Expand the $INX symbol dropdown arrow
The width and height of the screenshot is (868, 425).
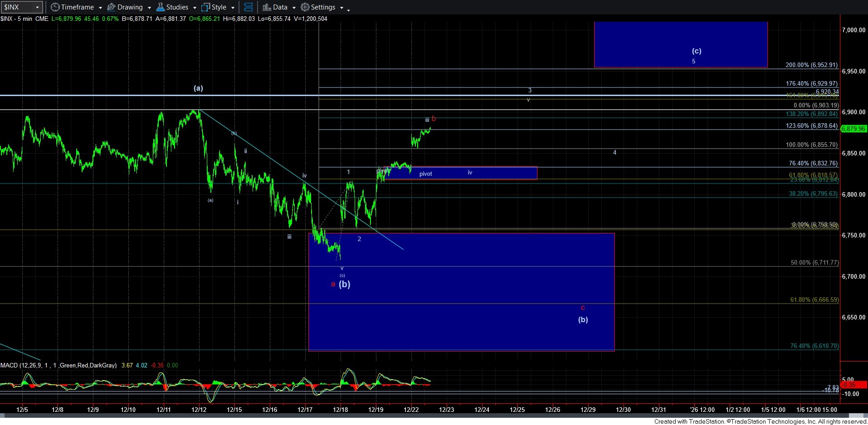37,7
